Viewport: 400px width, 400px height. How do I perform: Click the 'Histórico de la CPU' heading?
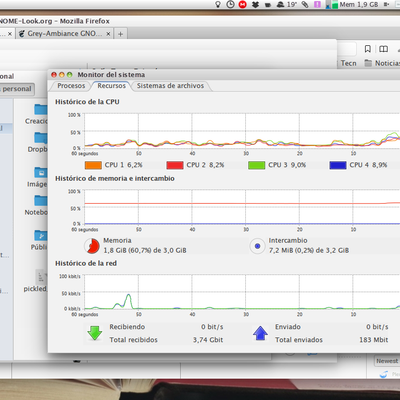87,102
